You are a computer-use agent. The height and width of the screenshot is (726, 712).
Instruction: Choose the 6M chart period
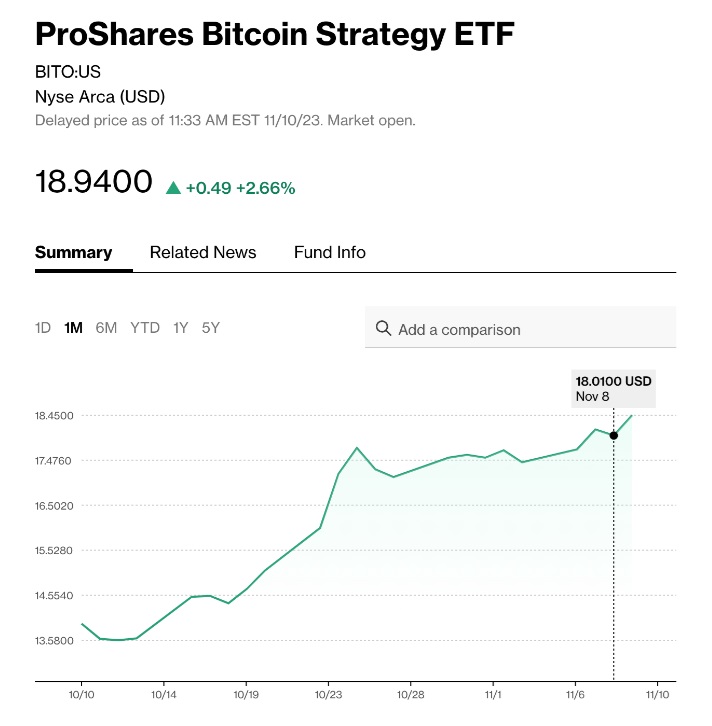click(106, 328)
